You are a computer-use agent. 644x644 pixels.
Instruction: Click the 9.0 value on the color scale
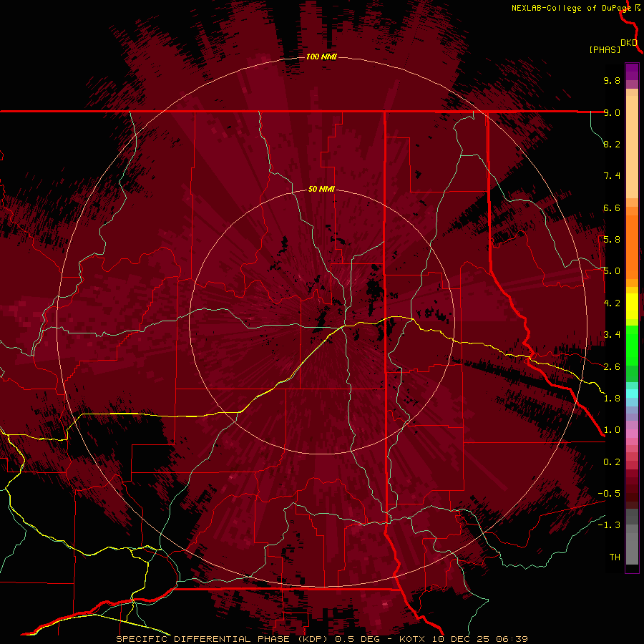pos(612,112)
